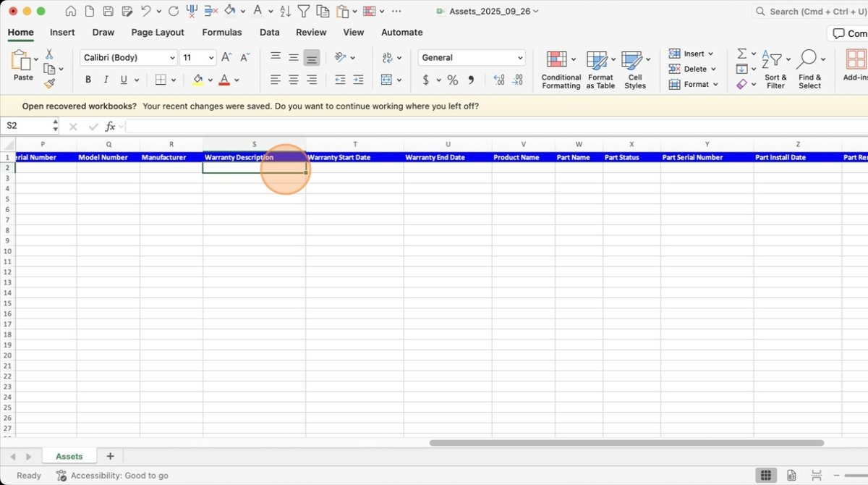Click the Increase Decimal icon
The width and height of the screenshot is (868, 485).
click(499, 80)
